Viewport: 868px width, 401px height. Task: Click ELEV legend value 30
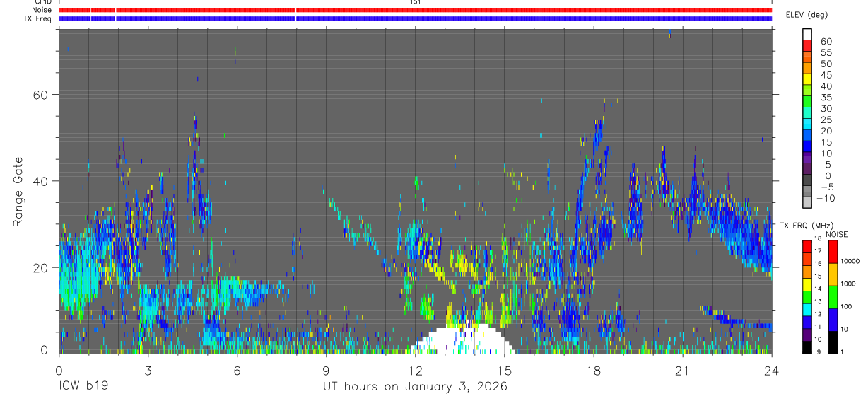tap(825, 109)
